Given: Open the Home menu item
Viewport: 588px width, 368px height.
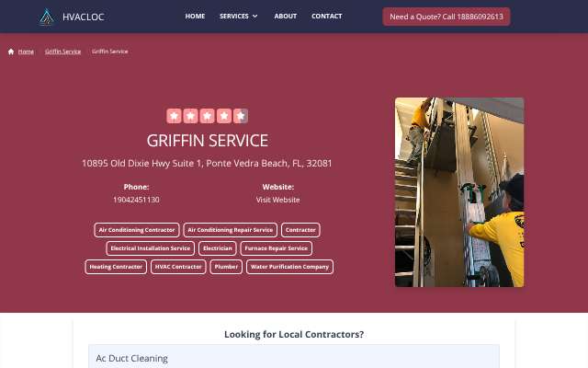Looking at the screenshot, I should 195,17.
